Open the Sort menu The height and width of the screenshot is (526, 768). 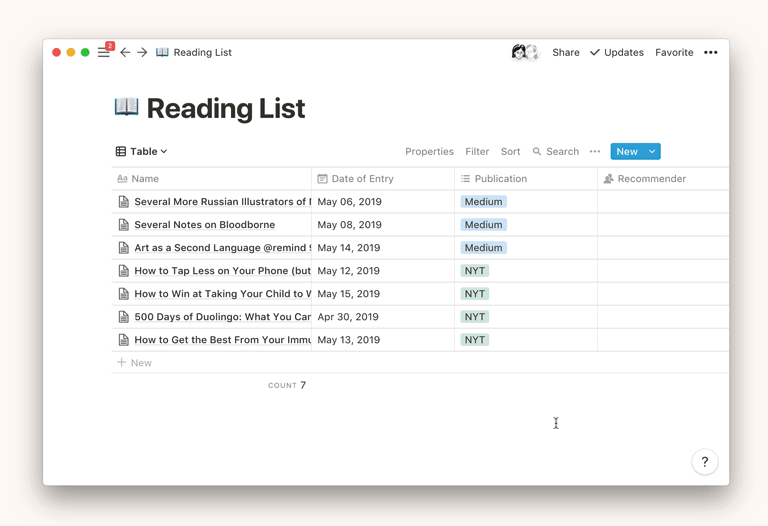[x=510, y=152]
